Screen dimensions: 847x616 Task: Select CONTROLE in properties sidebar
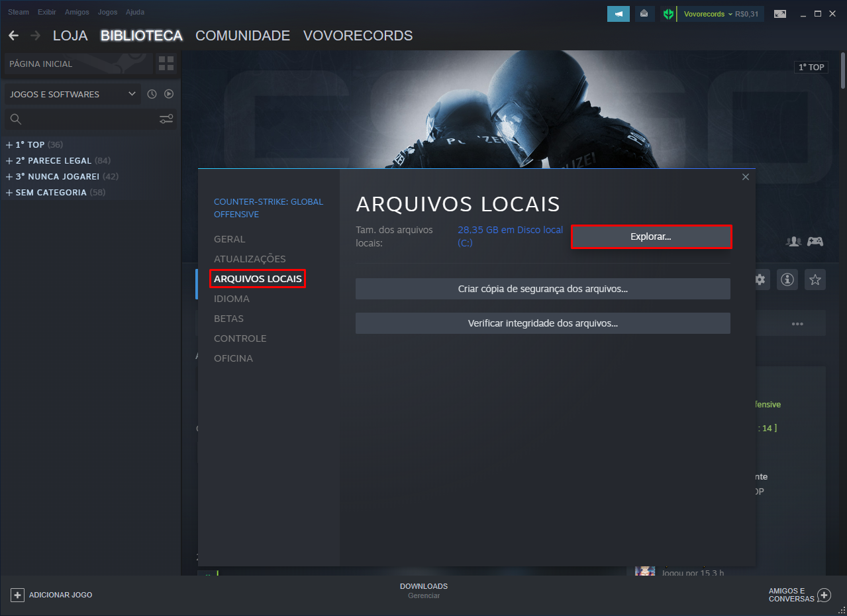(x=240, y=338)
